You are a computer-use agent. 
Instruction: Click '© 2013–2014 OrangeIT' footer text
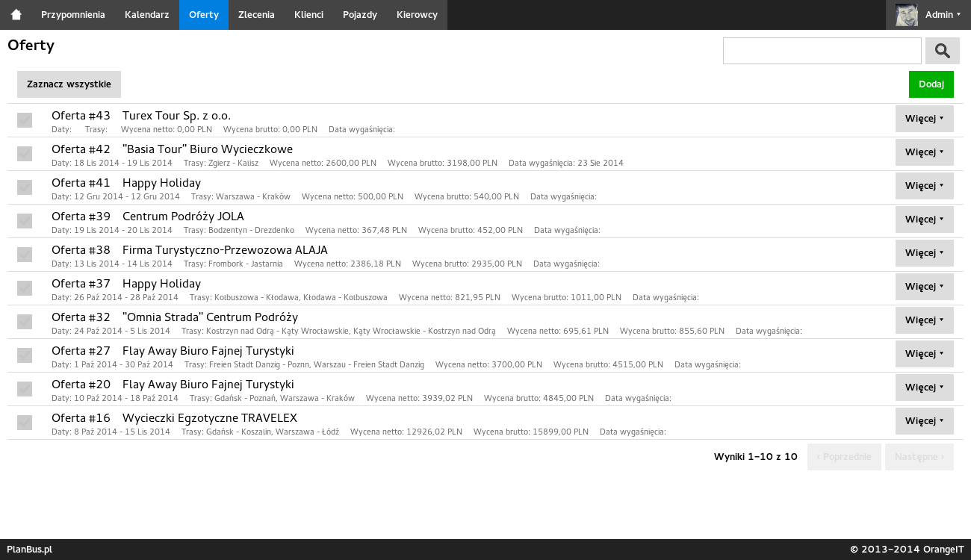pos(907,550)
